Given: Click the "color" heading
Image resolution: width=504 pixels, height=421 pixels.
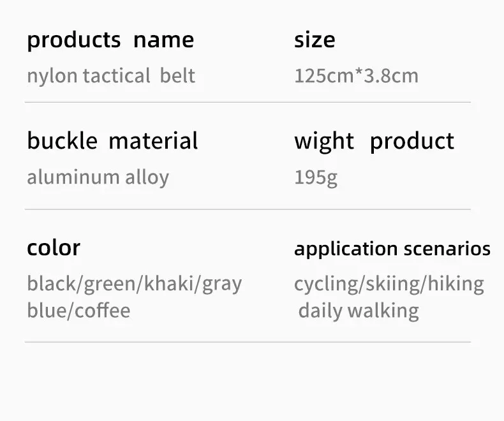Looking at the screenshot, I should point(54,247).
